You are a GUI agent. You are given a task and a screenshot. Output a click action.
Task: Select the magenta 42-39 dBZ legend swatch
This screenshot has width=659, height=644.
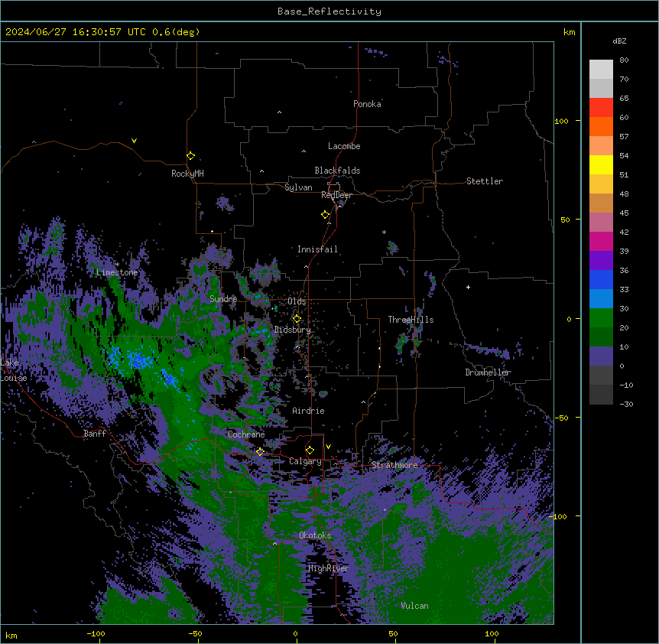click(601, 241)
